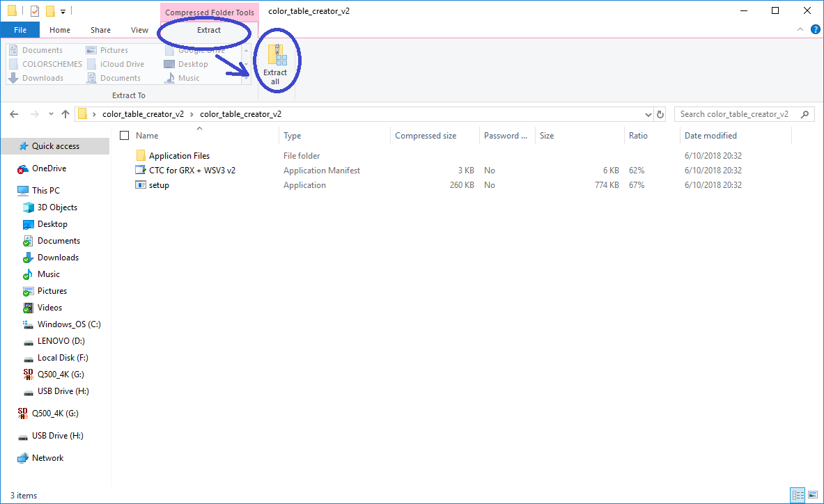Open the sidebar Downloads folder under This PC
824x504 pixels.
[x=58, y=258]
